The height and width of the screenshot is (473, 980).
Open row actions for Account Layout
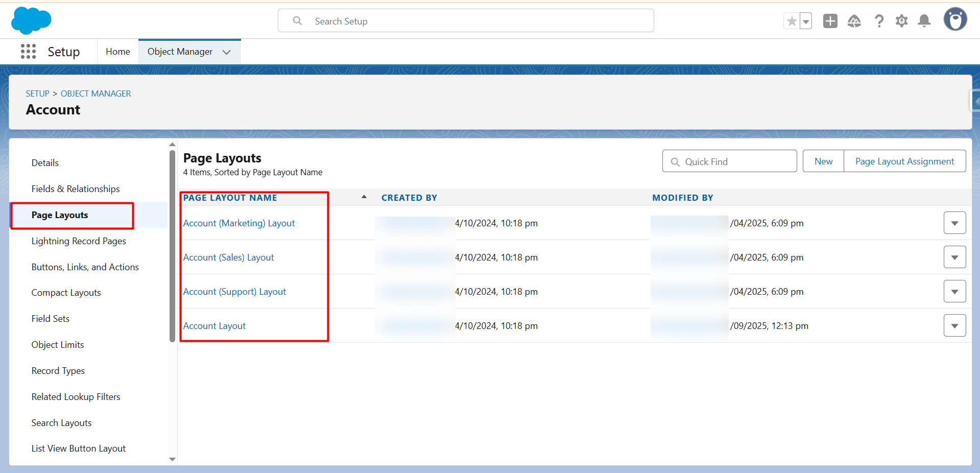pos(954,325)
